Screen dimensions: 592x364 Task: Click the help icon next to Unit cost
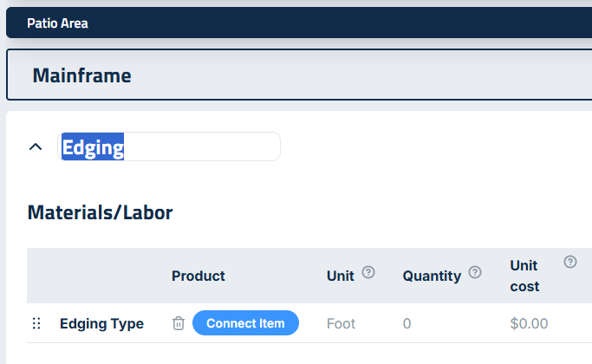click(x=570, y=262)
